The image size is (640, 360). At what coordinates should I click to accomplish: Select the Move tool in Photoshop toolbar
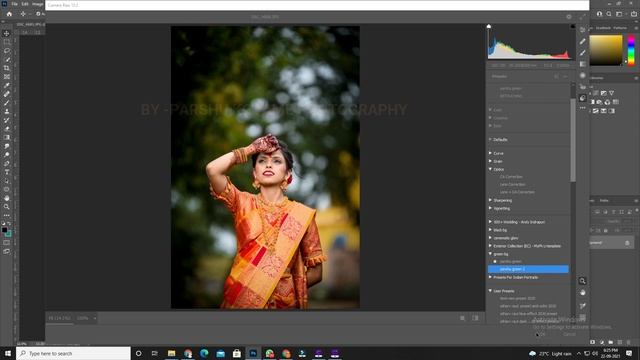click(x=7, y=33)
